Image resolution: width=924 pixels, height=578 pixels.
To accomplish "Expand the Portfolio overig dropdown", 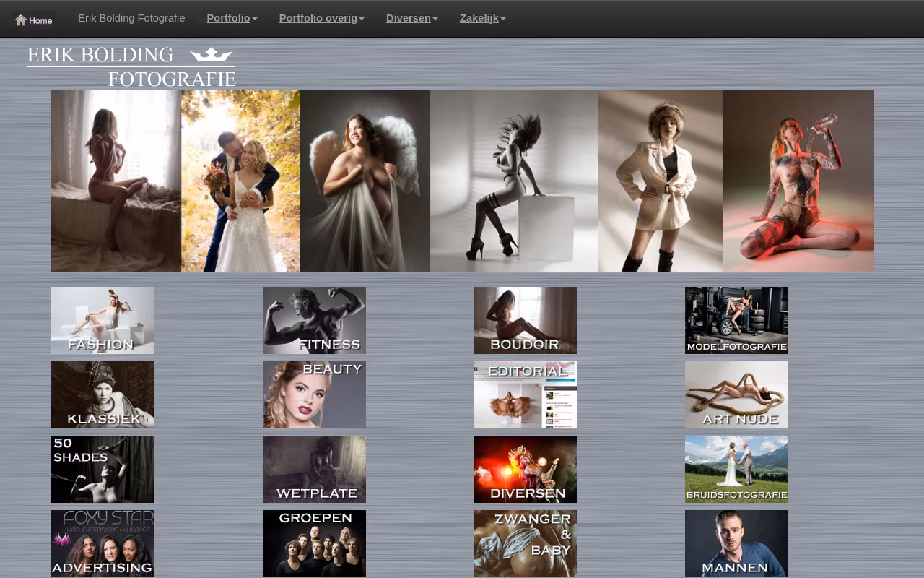I will point(321,18).
